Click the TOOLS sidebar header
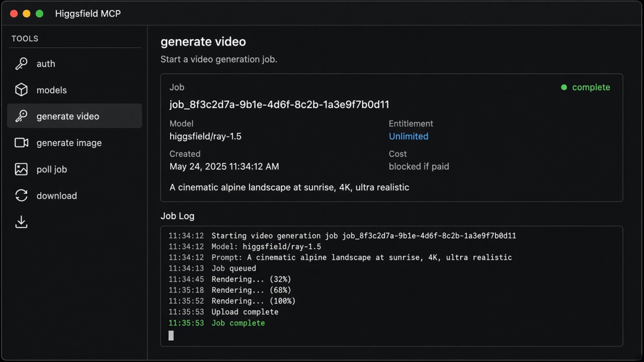This screenshot has height=362, width=644. 25,39
